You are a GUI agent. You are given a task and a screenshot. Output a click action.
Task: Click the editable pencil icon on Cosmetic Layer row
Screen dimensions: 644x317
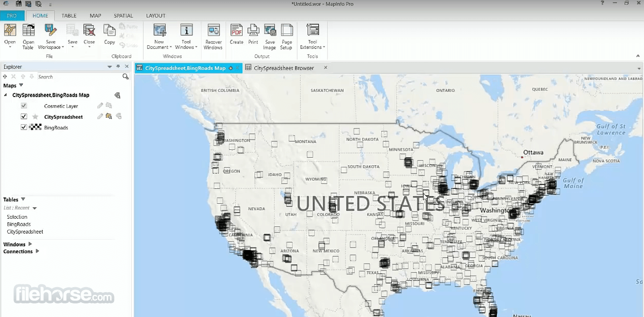pos(100,106)
